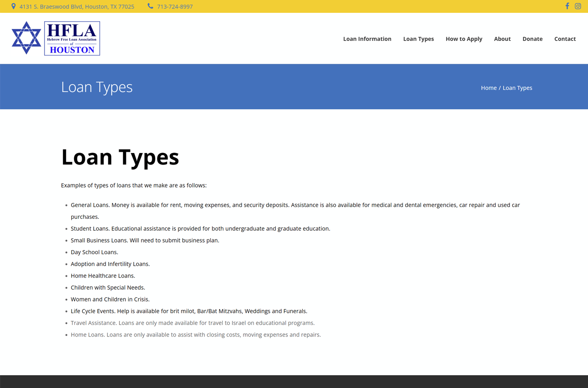Click the Loan Types page heading
The height and width of the screenshot is (388, 588).
pyautogui.click(x=120, y=157)
